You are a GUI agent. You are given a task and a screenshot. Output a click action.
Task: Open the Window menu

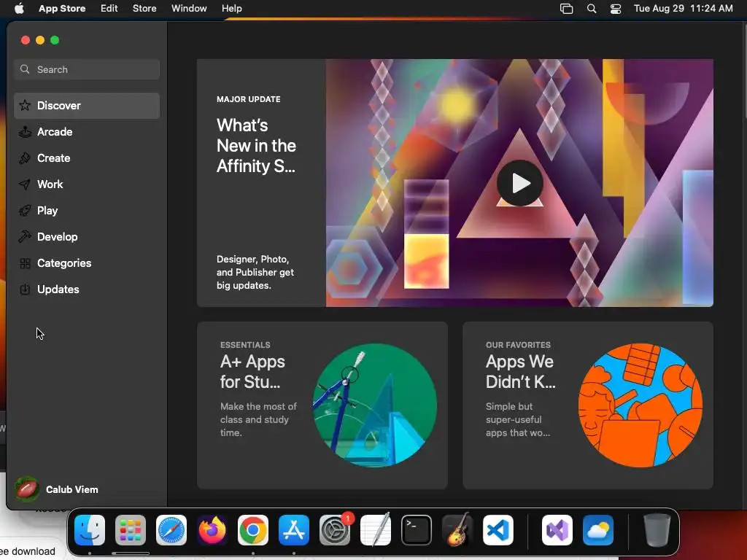click(189, 9)
